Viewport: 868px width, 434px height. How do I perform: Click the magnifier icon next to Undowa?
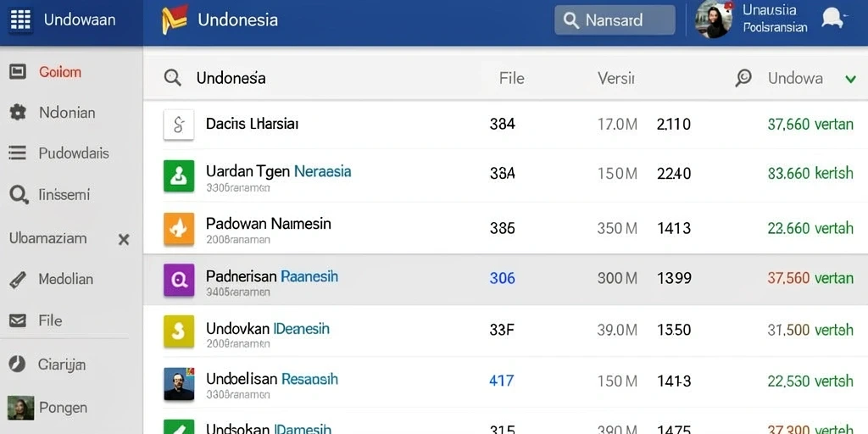743,78
